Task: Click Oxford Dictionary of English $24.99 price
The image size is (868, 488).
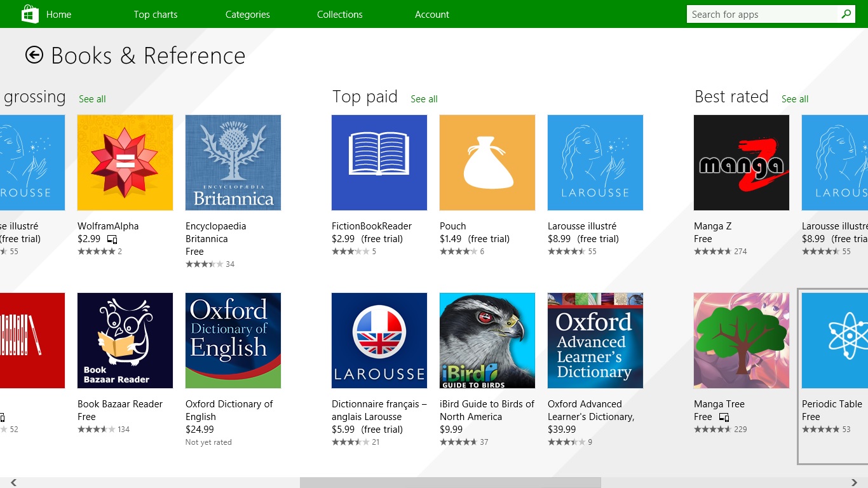Action: 200,430
